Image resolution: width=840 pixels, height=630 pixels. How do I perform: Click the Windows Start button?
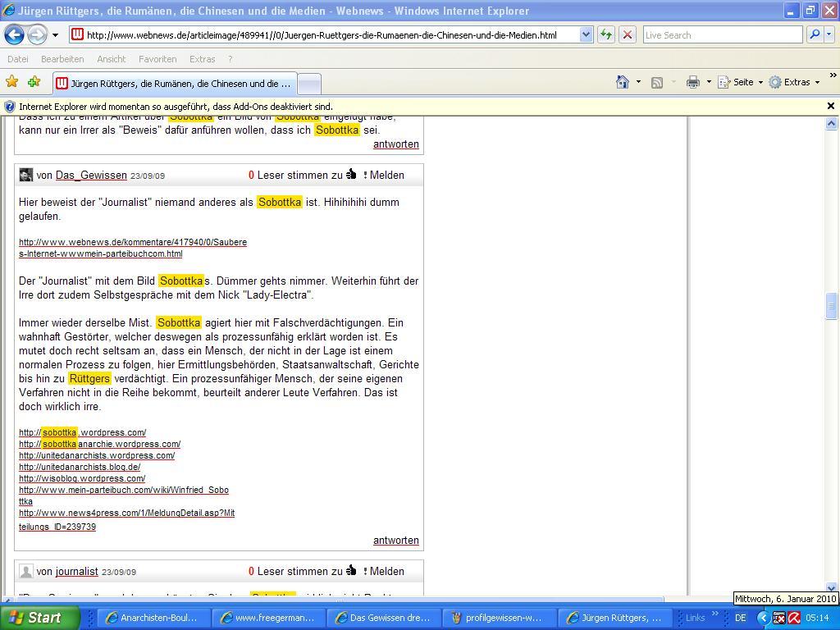[x=39, y=618]
